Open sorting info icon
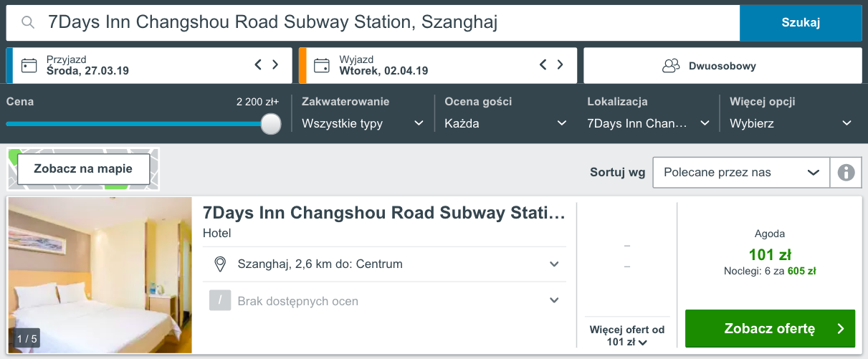 tap(846, 173)
